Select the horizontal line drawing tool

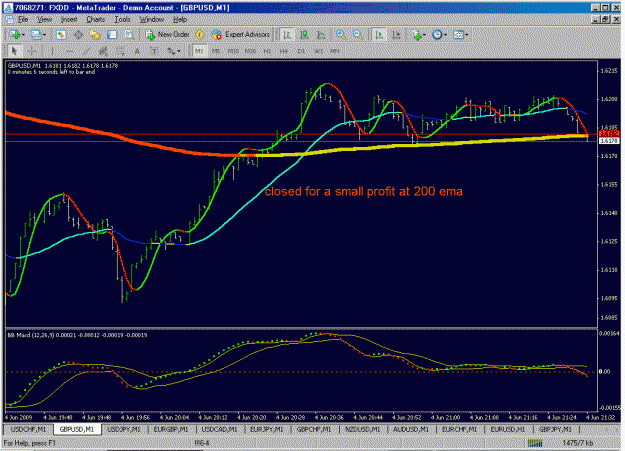tap(69, 51)
